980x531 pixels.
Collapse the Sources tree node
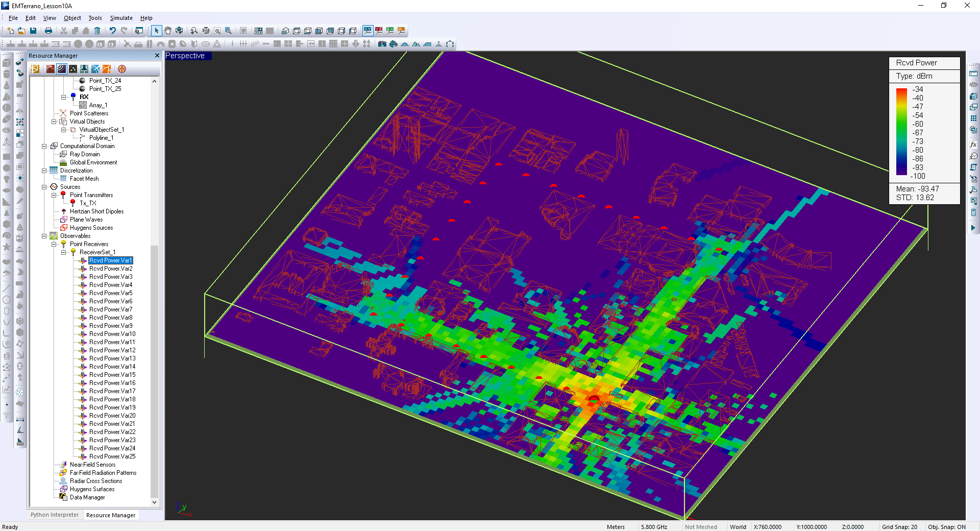[x=44, y=187]
